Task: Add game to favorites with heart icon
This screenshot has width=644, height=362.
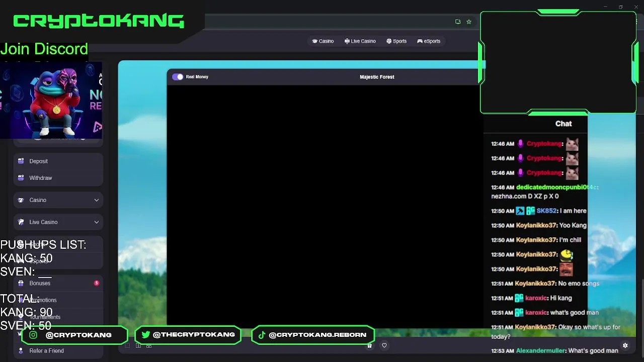Action: 384,345
